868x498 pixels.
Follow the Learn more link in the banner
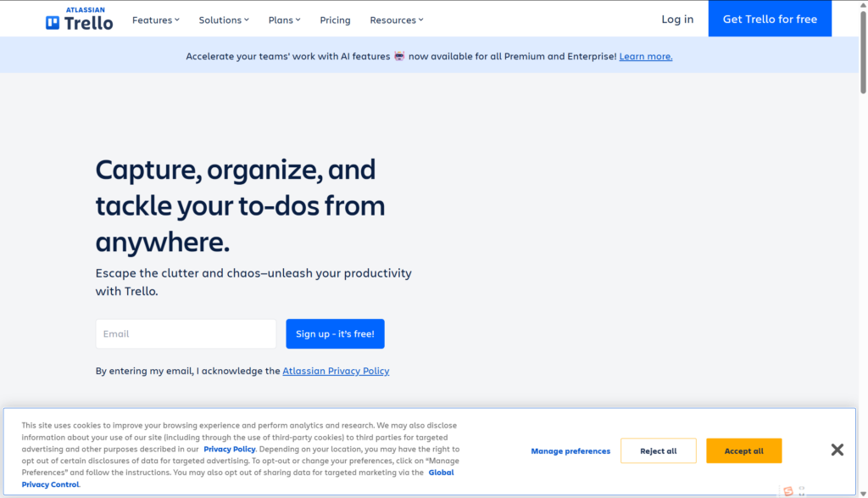click(x=645, y=57)
